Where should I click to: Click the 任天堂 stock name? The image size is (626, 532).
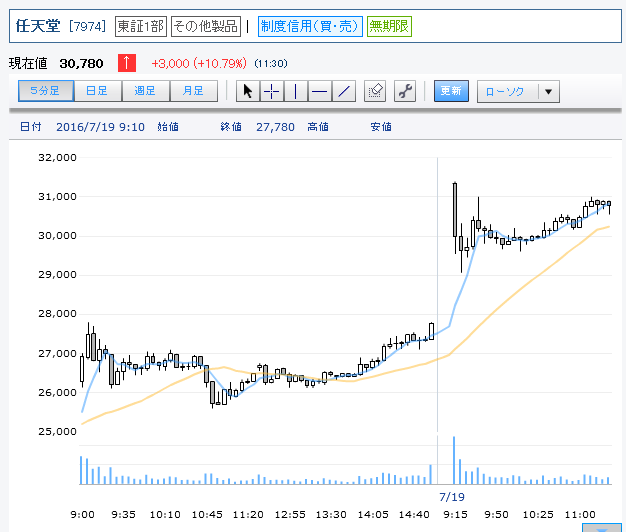(x=38, y=26)
